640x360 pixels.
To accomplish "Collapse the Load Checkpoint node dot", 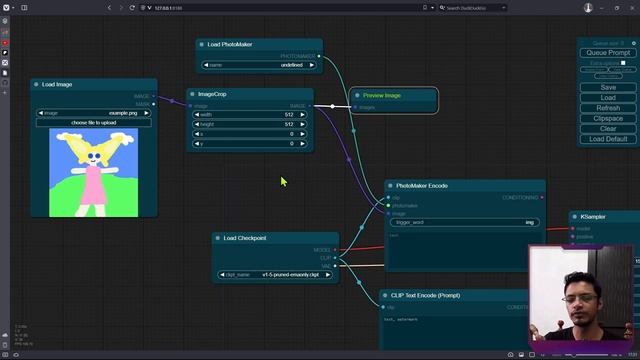I will point(218,238).
